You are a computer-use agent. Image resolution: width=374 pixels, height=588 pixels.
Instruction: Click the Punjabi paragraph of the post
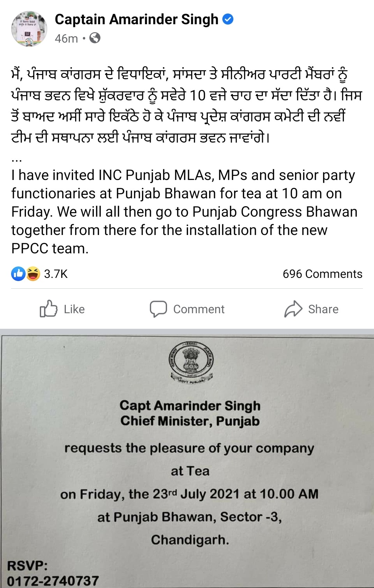(x=186, y=106)
